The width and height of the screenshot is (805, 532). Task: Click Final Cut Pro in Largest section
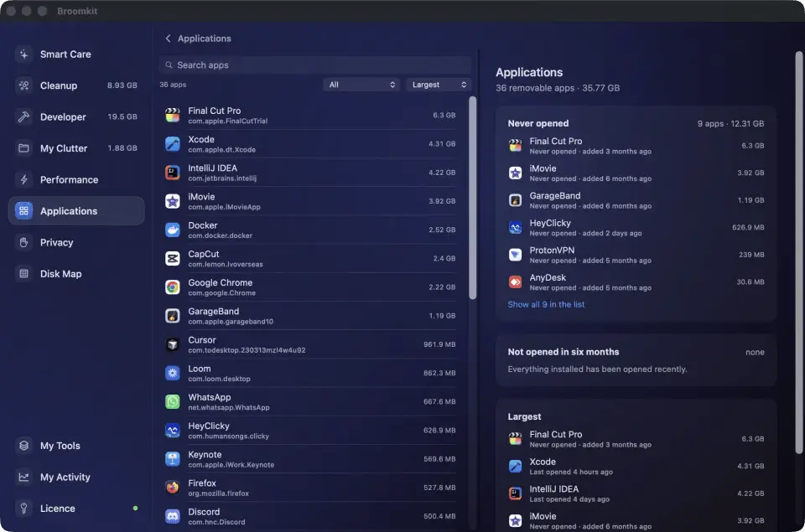(636, 439)
